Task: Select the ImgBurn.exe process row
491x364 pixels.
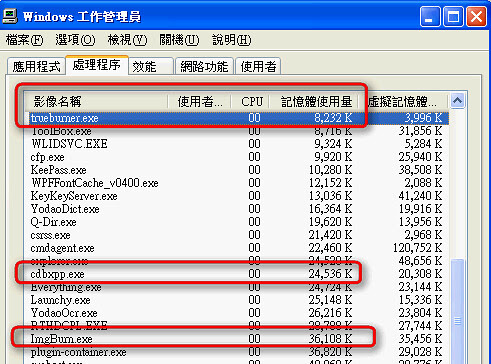Action: point(236,339)
